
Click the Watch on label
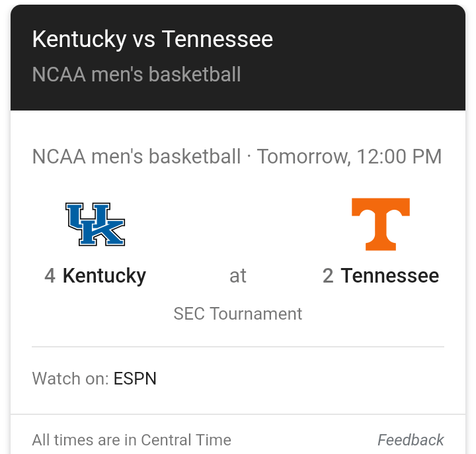[70, 379]
